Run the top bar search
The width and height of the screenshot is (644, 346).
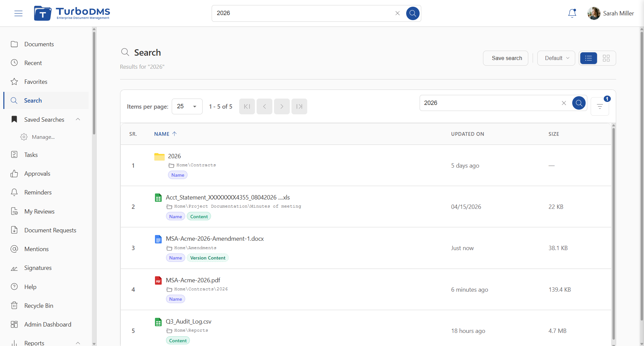pos(413,13)
